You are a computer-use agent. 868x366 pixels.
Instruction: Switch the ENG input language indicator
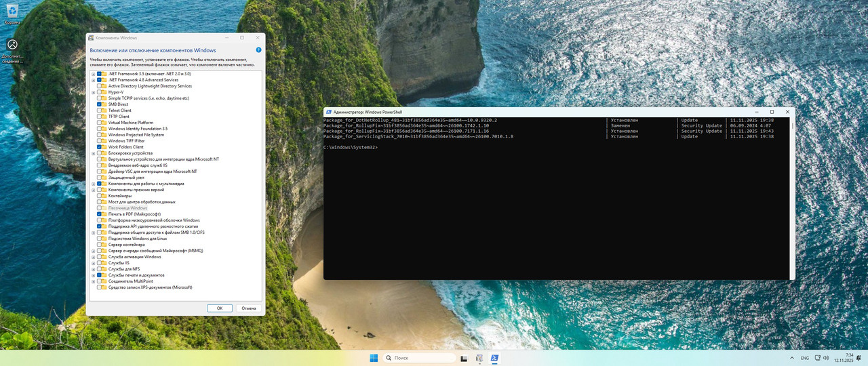[x=805, y=358]
